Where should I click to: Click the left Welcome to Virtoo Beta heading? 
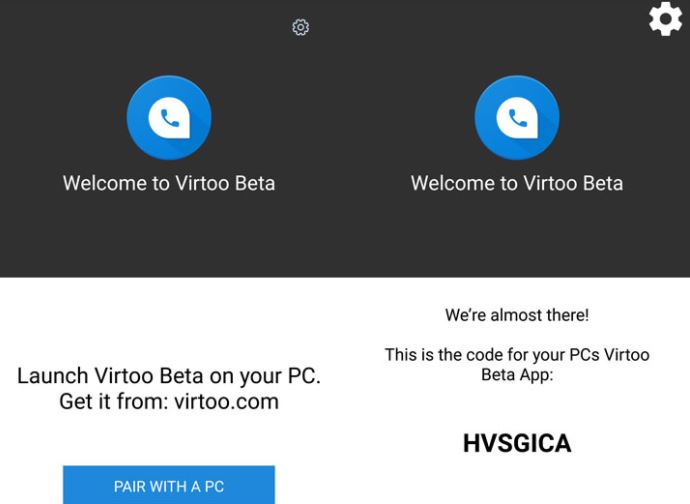(x=169, y=183)
